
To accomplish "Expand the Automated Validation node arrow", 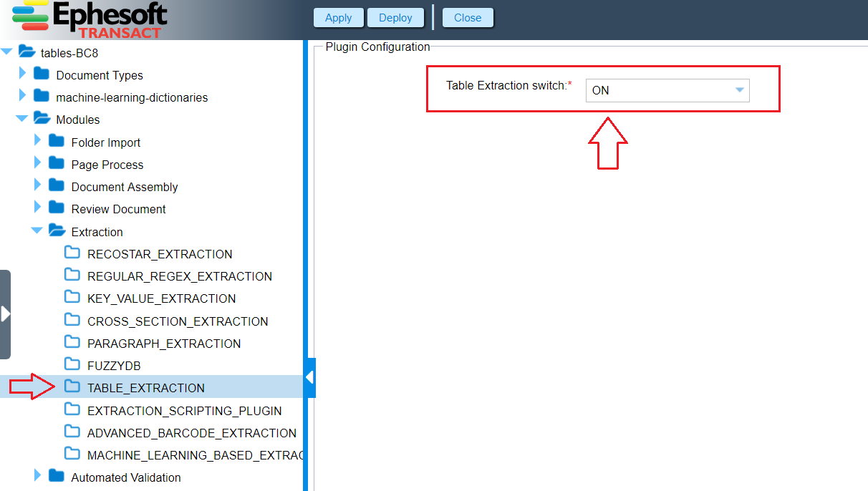I will click(37, 475).
